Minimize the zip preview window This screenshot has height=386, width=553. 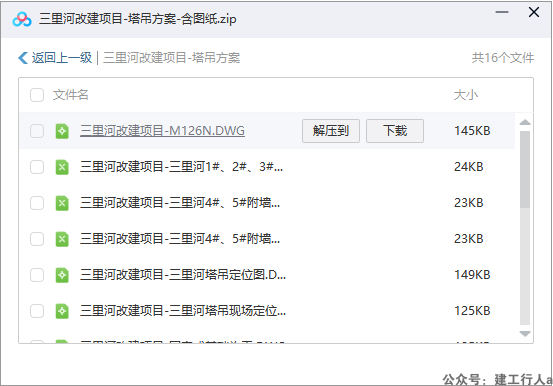(x=502, y=12)
